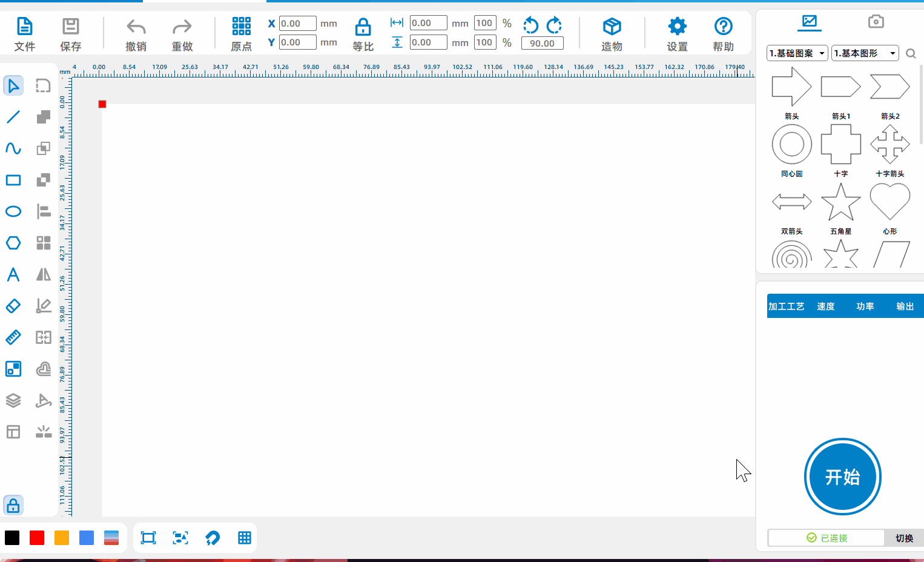The image size is (924, 562).
Task: Insert the 箭头1 shape
Action: pyautogui.click(x=840, y=87)
